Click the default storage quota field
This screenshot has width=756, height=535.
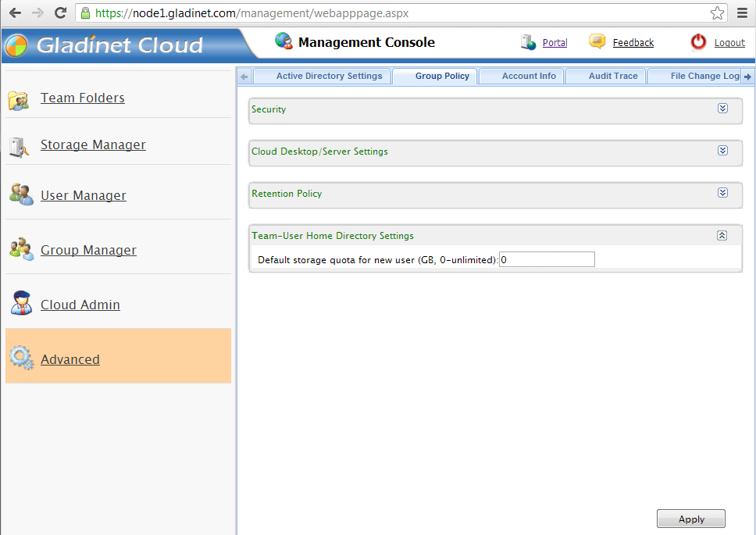point(547,259)
